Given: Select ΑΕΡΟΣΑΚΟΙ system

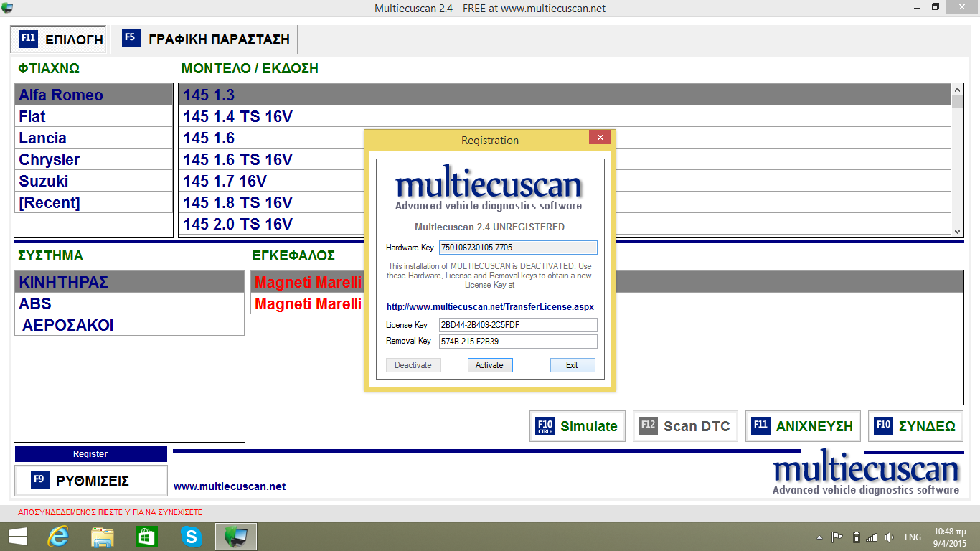Looking at the screenshot, I should coord(129,325).
